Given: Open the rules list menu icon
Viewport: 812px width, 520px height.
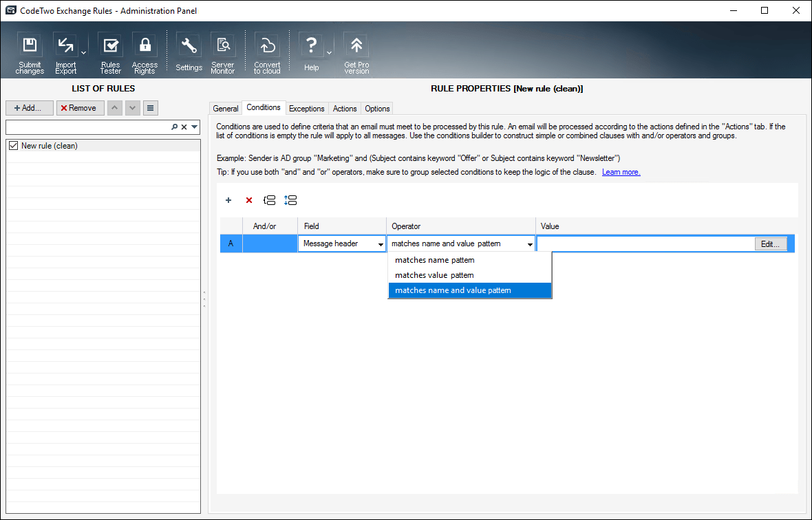Looking at the screenshot, I should pyautogui.click(x=150, y=107).
